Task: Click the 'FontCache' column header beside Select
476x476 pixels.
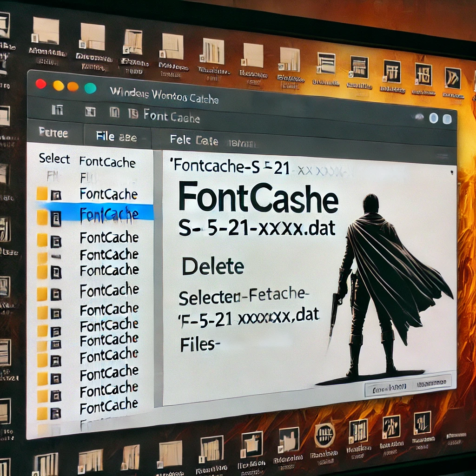Action: [x=107, y=162]
